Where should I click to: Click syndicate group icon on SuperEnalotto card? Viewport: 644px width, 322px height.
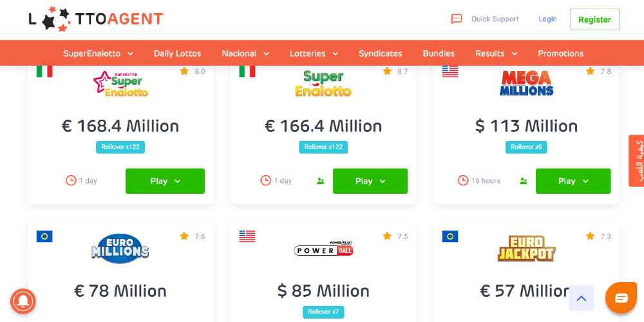321,181
